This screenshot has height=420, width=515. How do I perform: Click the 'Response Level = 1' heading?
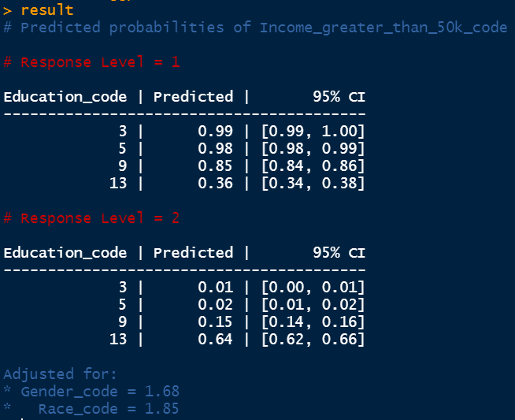pyautogui.click(x=100, y=62)
